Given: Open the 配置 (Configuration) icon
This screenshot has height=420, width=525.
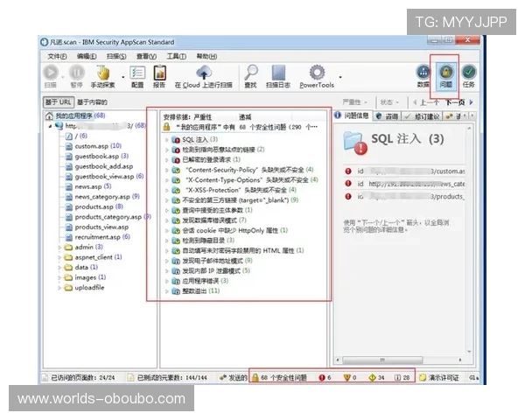Looking at the screenshot, I should (137, 74).
